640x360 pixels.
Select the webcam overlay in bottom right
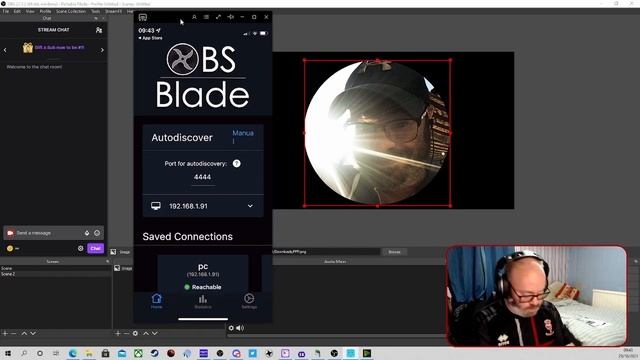(536, 296)
